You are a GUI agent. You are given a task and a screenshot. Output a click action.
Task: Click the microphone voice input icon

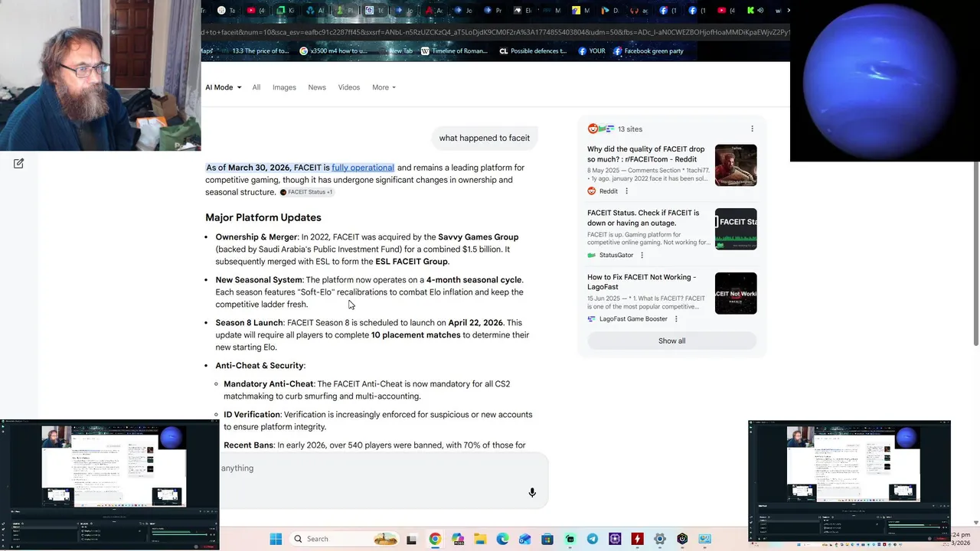pyautogui.click(x=532, y=493)
